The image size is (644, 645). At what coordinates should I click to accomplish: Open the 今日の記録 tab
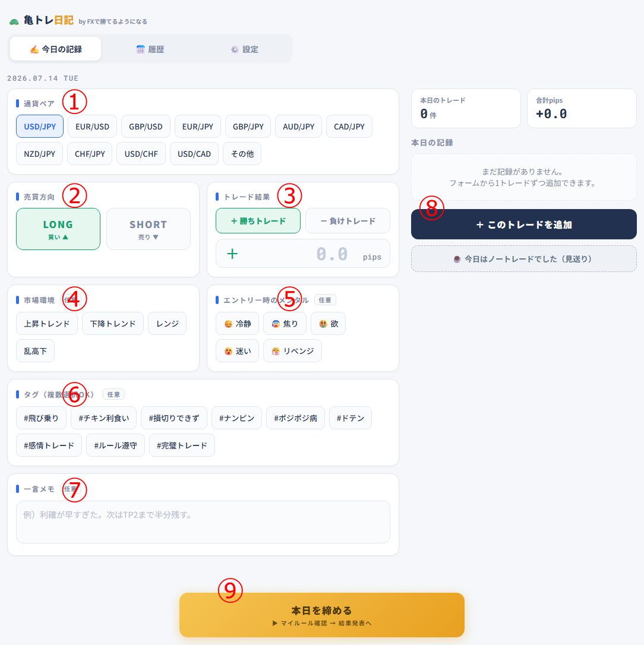(x=56, y=49)
